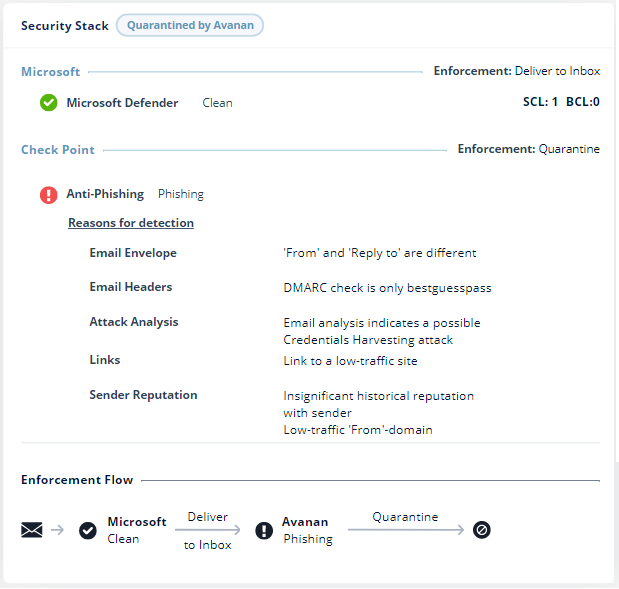619x589 pixels.
Task: Click Enforcement: Quarantine text
Action: (529, 149)
